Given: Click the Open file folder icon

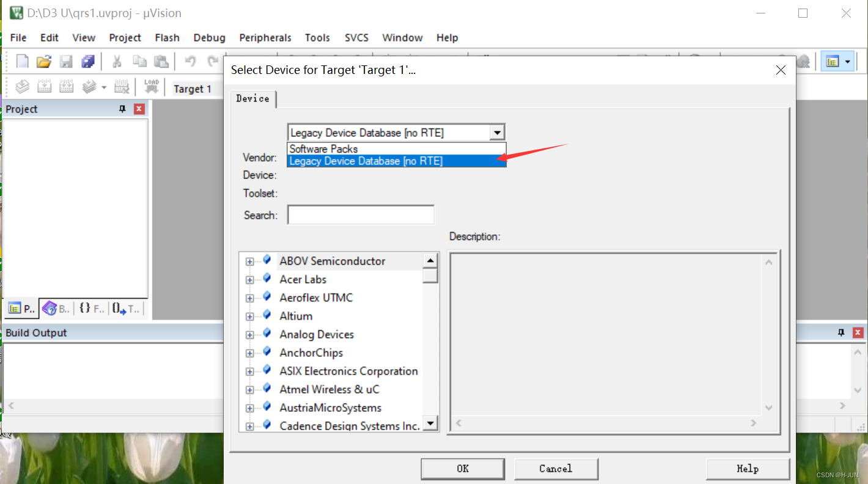Looking at the screenshot, I should click(44, 61).
